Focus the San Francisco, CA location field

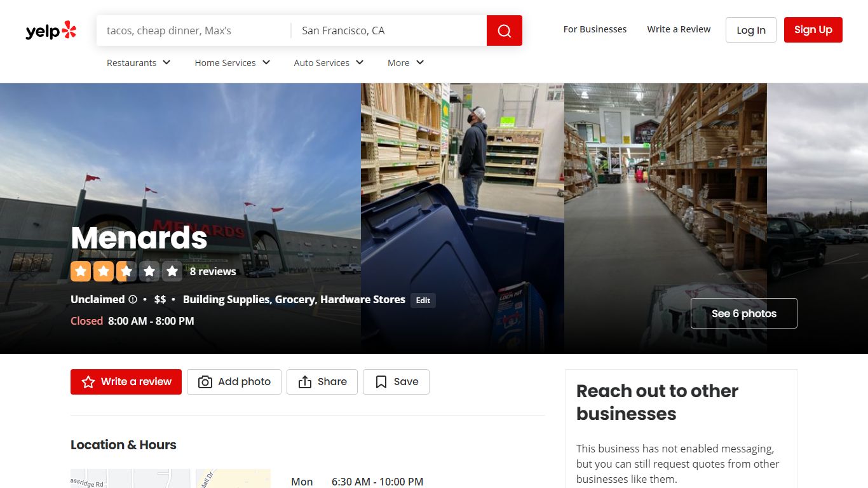[389, 30]
